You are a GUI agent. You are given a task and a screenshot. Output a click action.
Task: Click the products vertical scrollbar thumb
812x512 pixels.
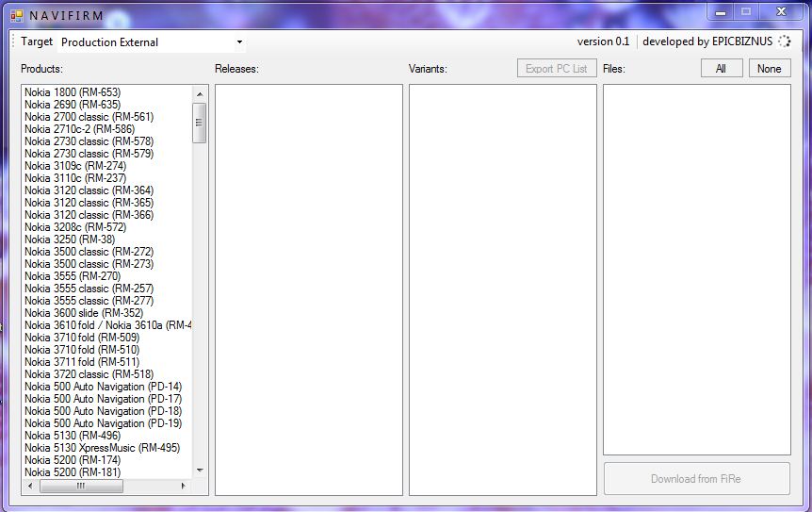200,123
